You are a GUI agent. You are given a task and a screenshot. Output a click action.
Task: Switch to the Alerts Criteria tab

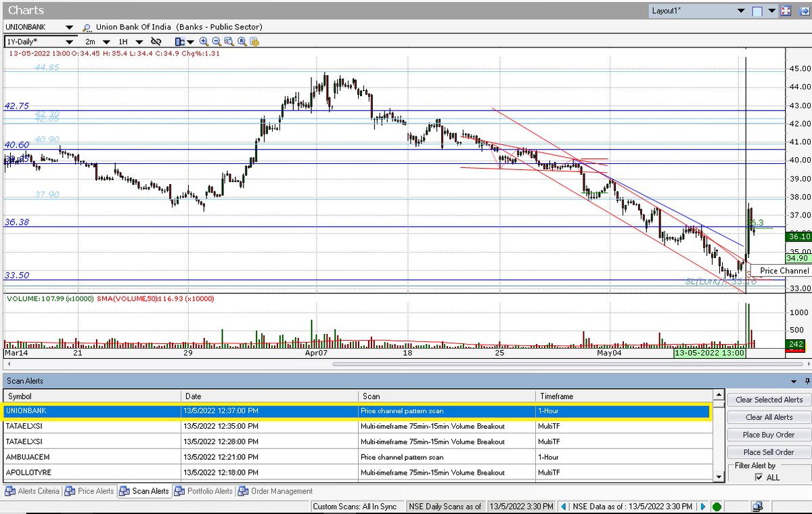pyautogui.click(x=32, y=491)
